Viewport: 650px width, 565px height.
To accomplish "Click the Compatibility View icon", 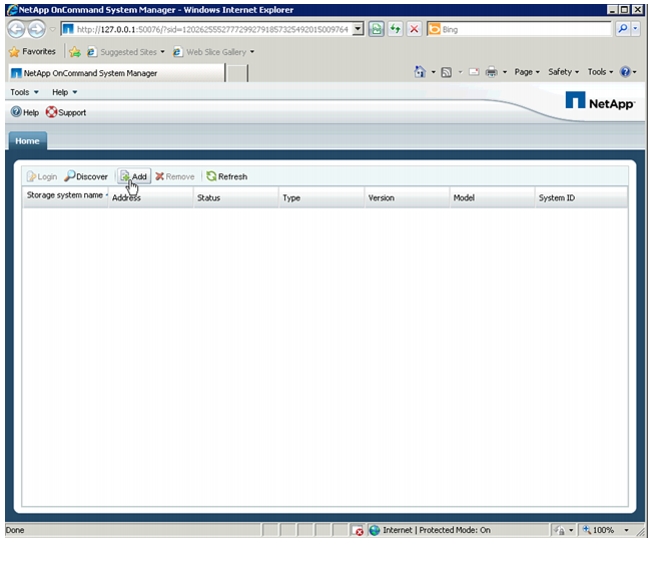I will pos(376,29).
